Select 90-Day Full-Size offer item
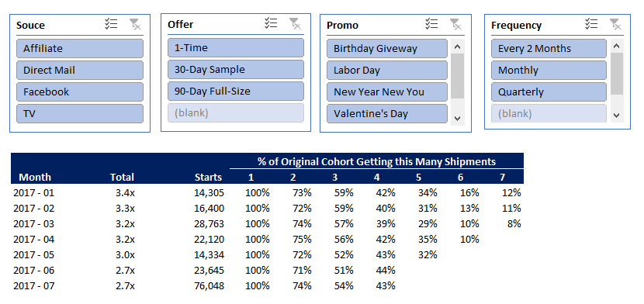644x304 pixels. point(236,91)
